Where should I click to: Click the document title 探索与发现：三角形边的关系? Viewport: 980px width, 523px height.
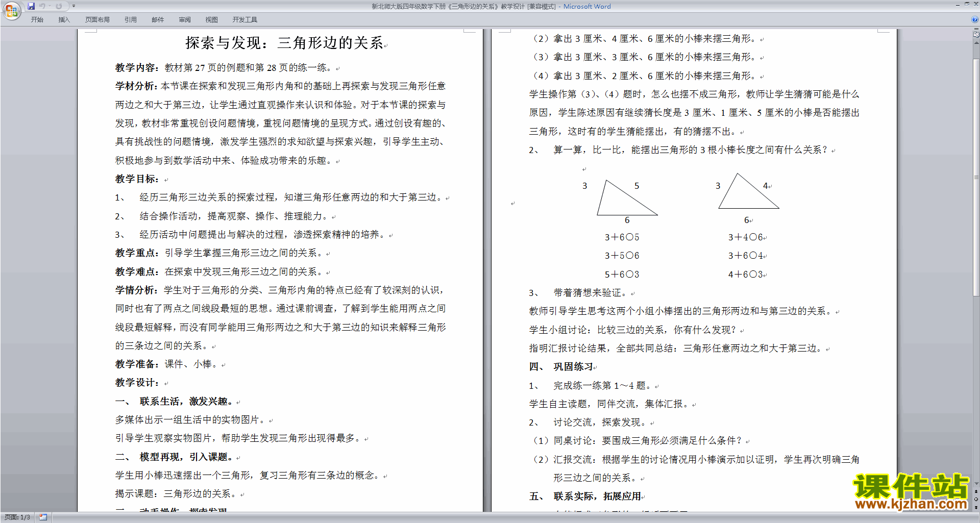coord(284,43)
